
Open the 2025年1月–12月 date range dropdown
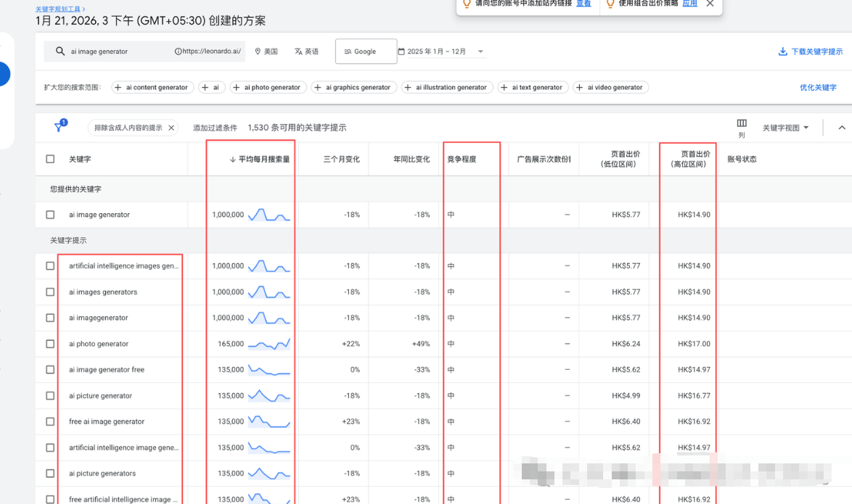pyautogui.click(x=441, y=51)
